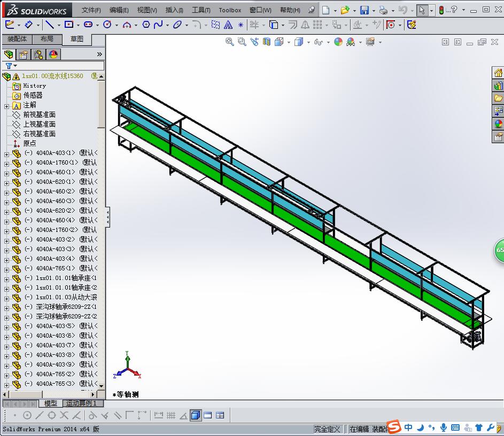The image size is (504, 436).
Task: Toggle the Select cursor tool
Action: click(422, 10)
